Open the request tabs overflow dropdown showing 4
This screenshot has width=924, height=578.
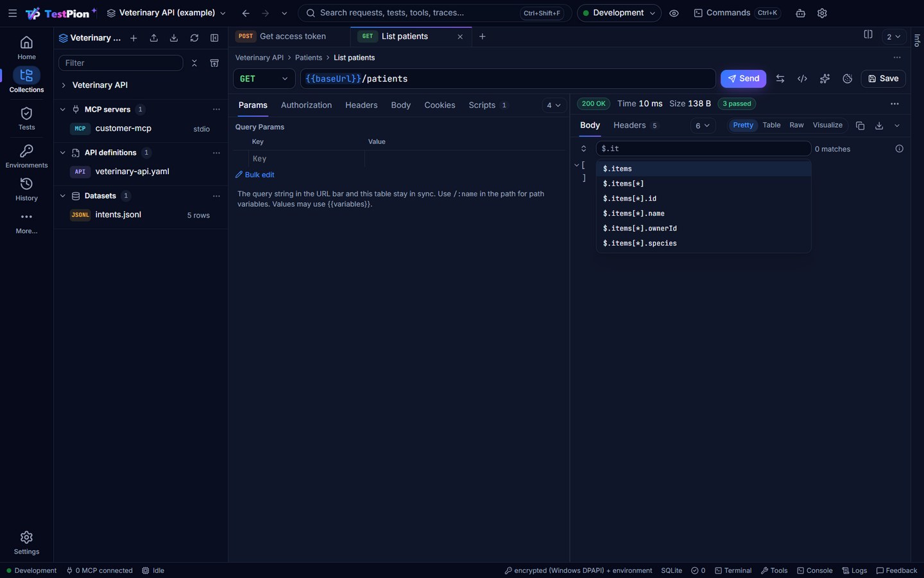(554, 105)
